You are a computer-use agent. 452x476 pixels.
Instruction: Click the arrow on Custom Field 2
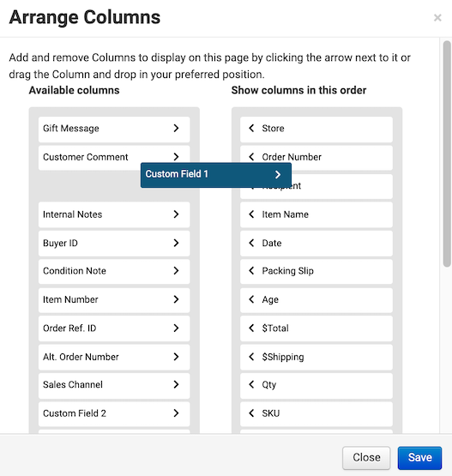(x=176, y=413)
